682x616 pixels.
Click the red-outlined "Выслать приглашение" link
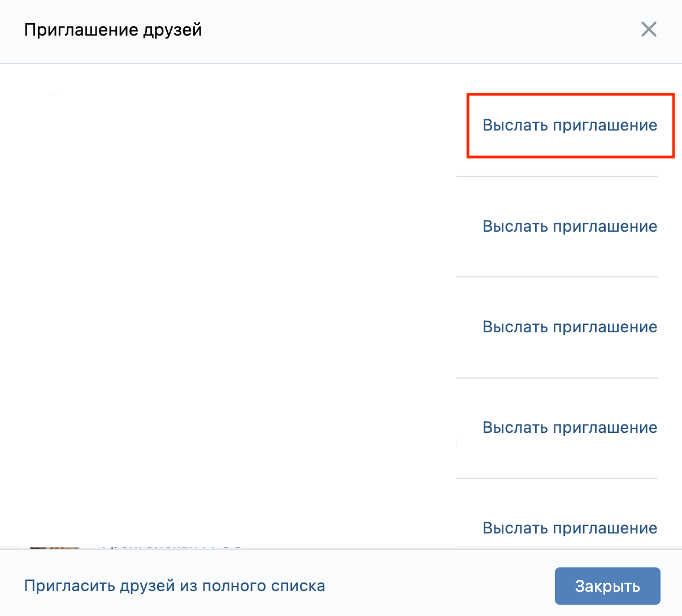pos(570,125)
